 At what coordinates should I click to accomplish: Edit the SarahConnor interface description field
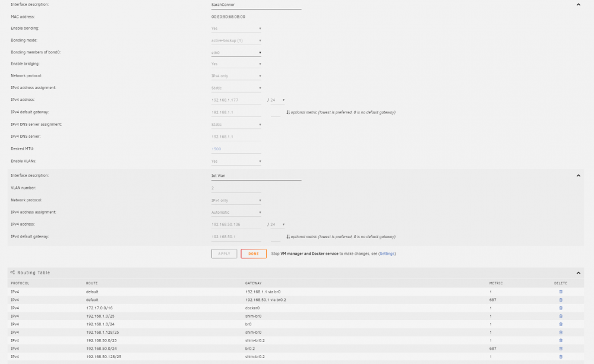pyautogui.click(x=256, y=5)
